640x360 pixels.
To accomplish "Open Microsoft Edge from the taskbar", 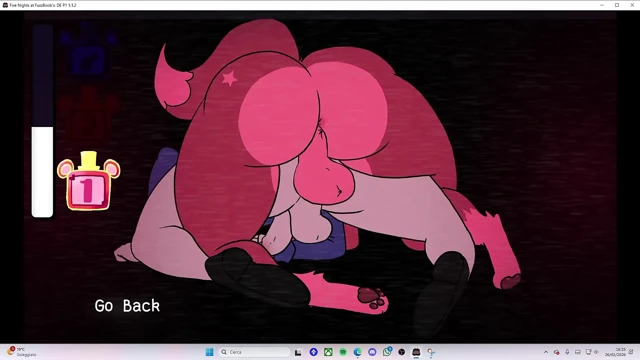I will pos(358,352).
